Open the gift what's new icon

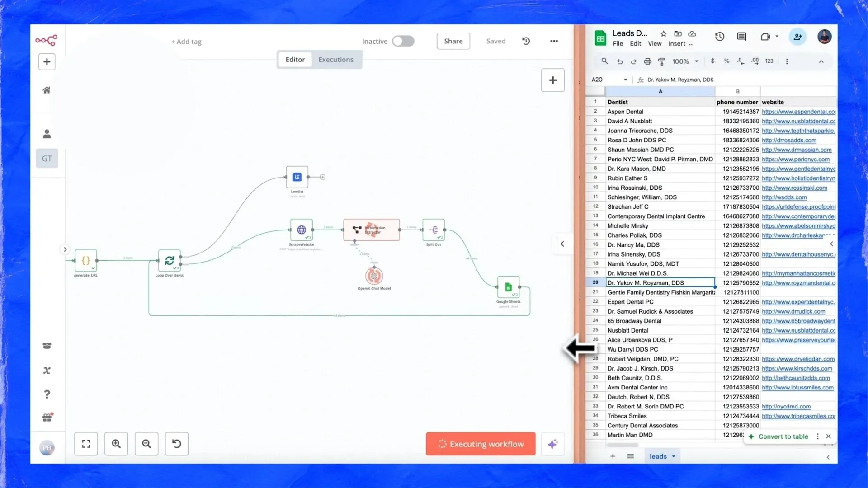click(47, 417)
